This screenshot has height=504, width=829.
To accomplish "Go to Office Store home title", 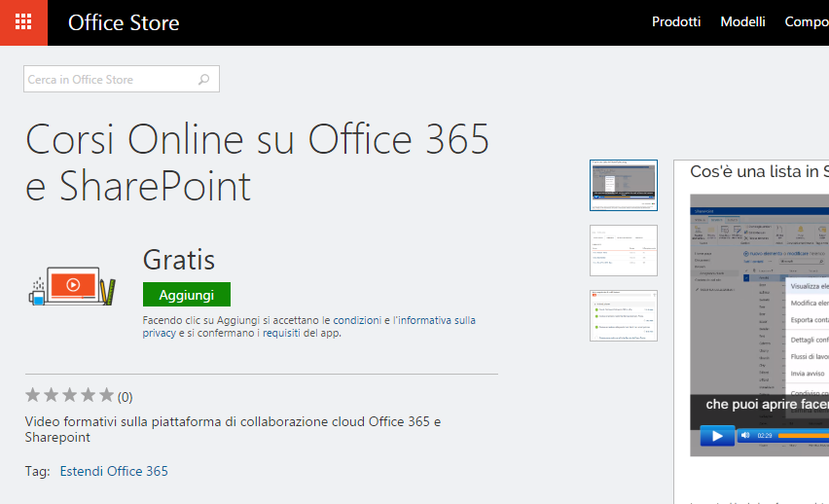I will pos(124,22).
